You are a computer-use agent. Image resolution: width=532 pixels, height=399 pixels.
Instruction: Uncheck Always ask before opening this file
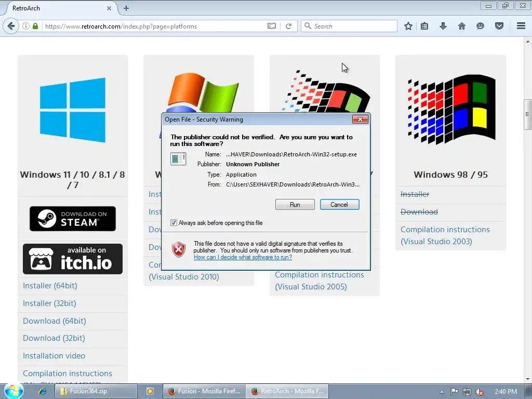click(174, 223)
